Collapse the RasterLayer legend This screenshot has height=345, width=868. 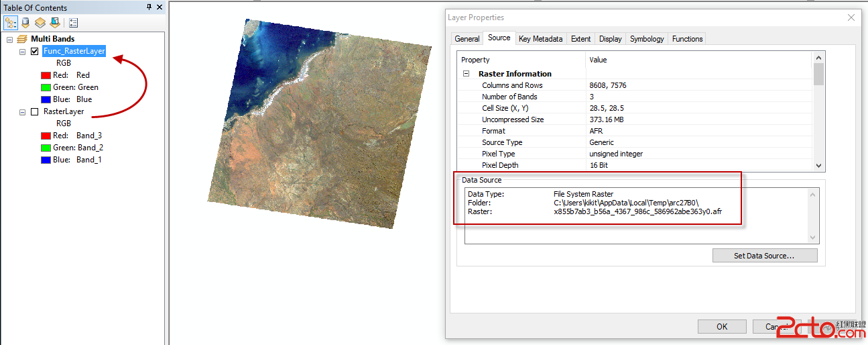tap(22, 111)
